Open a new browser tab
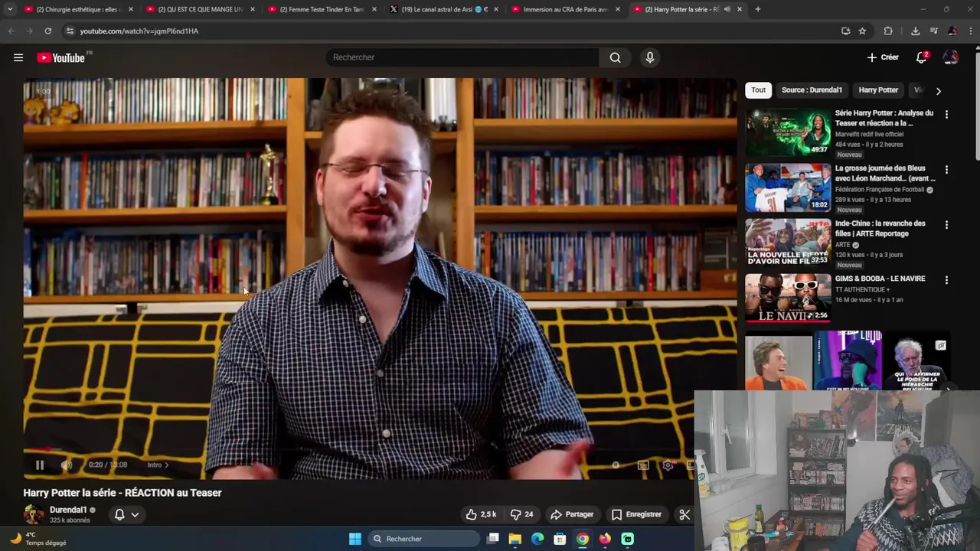Image resolution: width=980 pixels, height=551 pixels. click(x=758, y=9)
